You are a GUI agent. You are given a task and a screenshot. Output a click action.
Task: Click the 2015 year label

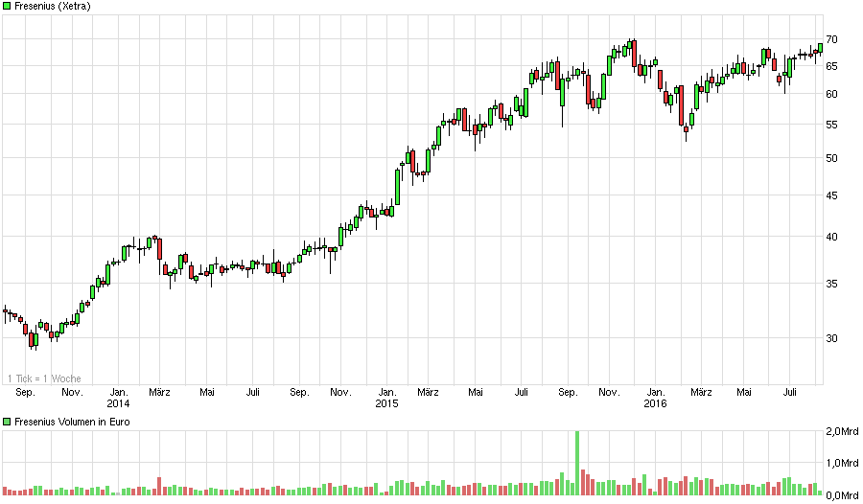pos(387,403)
